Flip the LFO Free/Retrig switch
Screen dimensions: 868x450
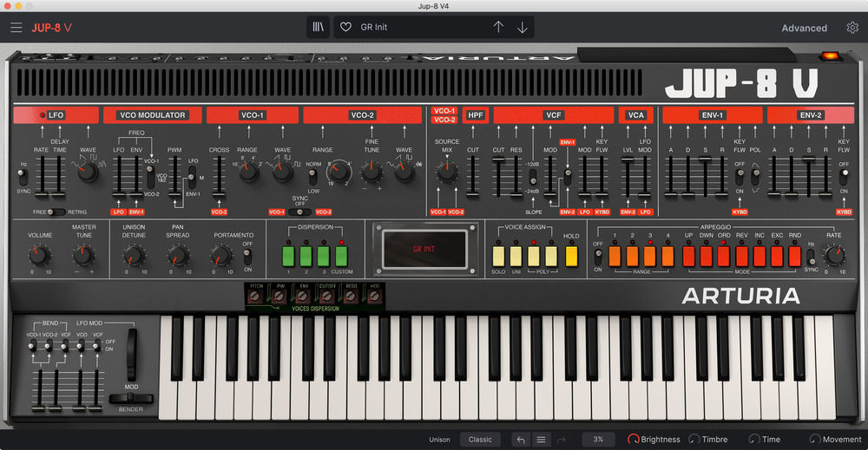[56, 212]
